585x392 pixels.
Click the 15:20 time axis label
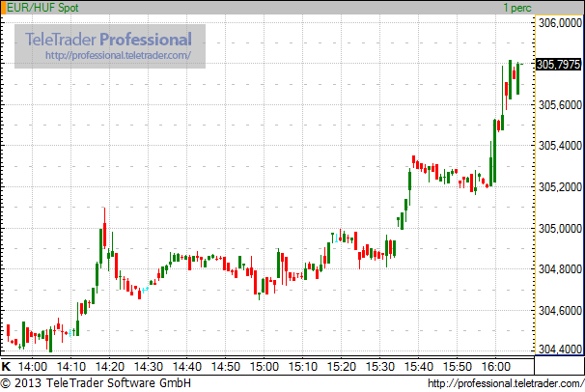342,367
